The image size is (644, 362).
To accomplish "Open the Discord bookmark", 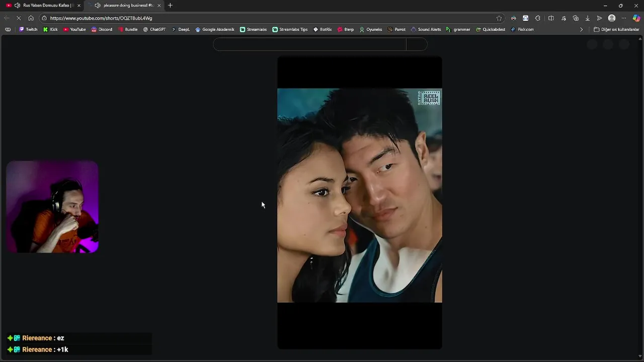I will pyautogui.click(x=102, y=30).
